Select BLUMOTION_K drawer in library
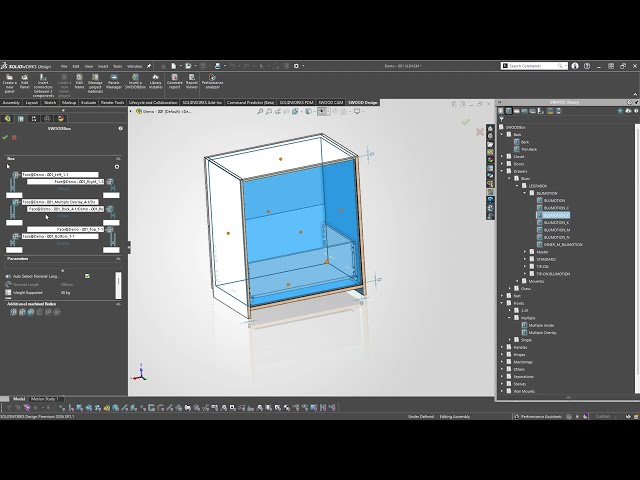This screenshot has width=640, height=480. click(x=553, y=223)
